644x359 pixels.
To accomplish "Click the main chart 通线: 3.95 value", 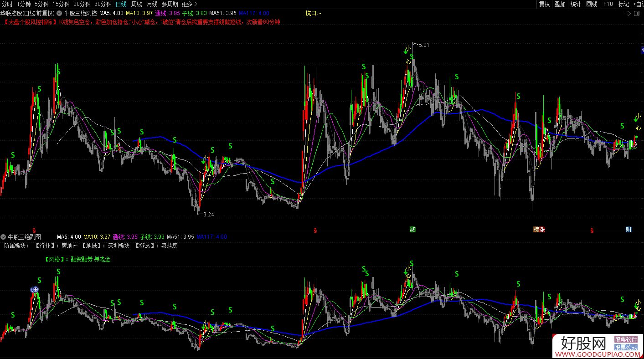I will [167, 13].
